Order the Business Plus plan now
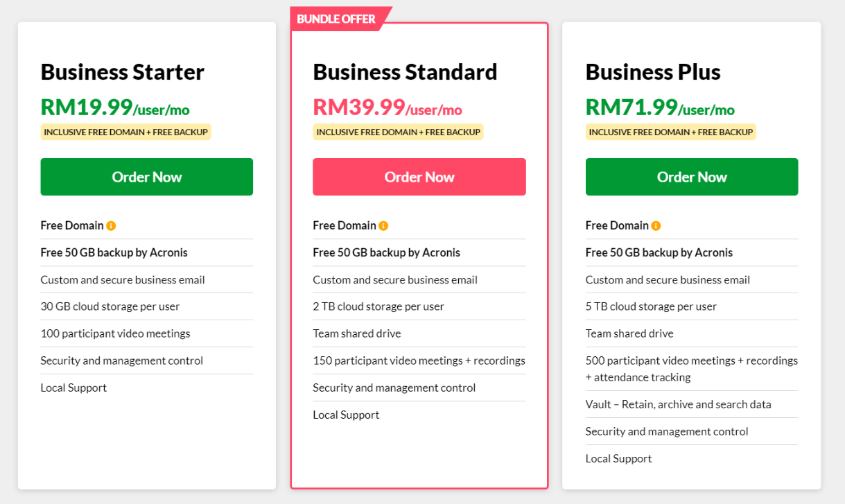845x504 pixels. tap(692, 177)
